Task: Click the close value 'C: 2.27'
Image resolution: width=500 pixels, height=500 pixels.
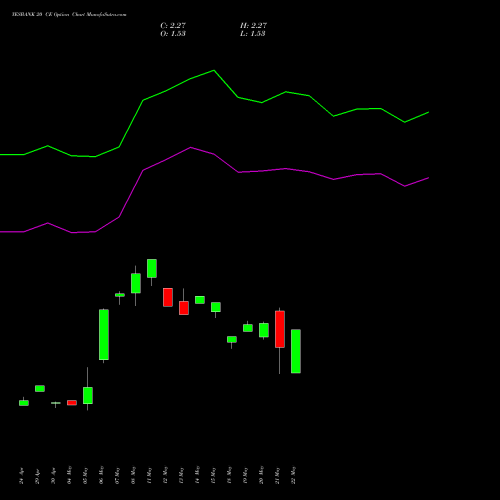Action: [173, 25]
